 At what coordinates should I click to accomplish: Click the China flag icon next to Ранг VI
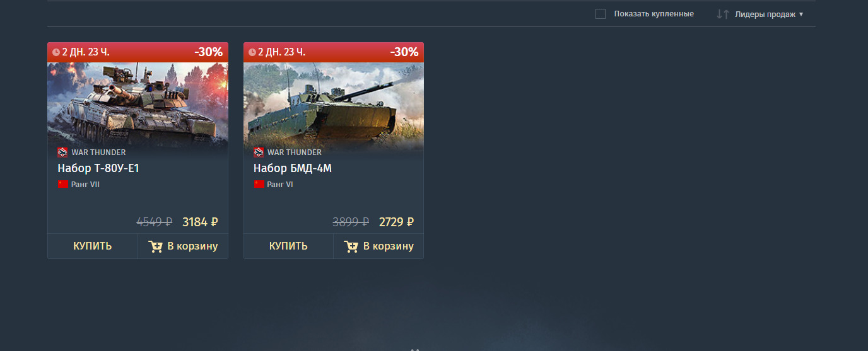(259, 184)
